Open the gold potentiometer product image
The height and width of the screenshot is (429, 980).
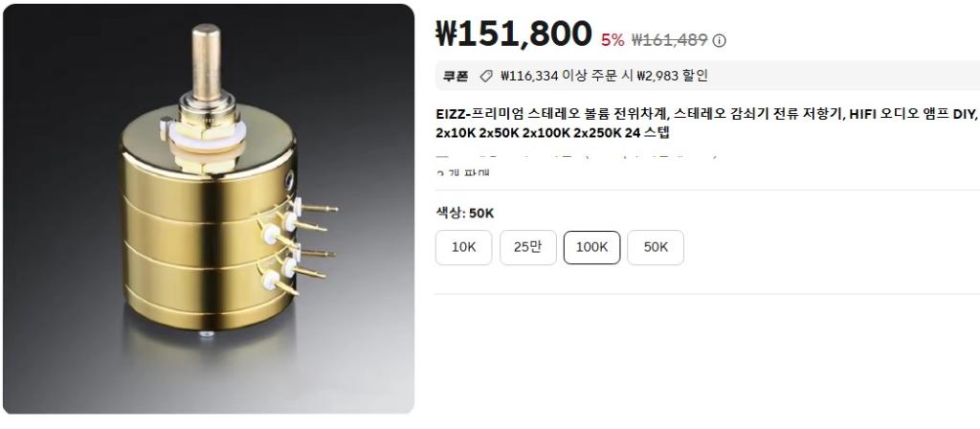pyautogui.click(x=209, y=209)
